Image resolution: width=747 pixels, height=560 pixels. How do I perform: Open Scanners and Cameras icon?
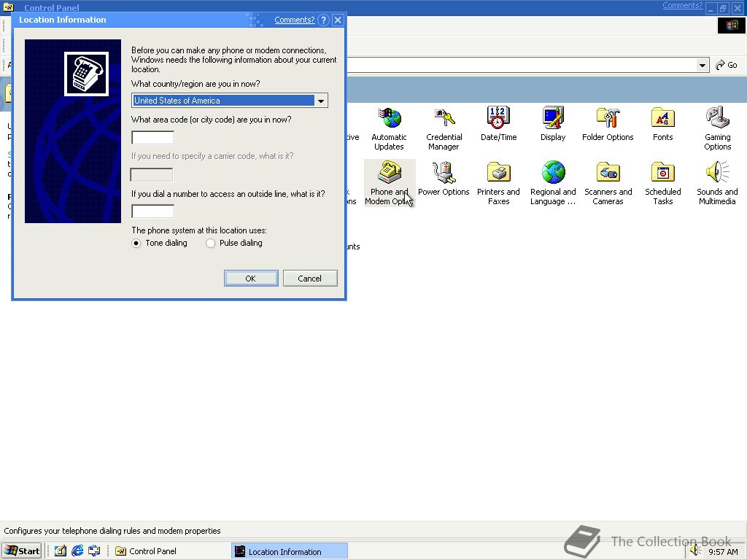608,183
